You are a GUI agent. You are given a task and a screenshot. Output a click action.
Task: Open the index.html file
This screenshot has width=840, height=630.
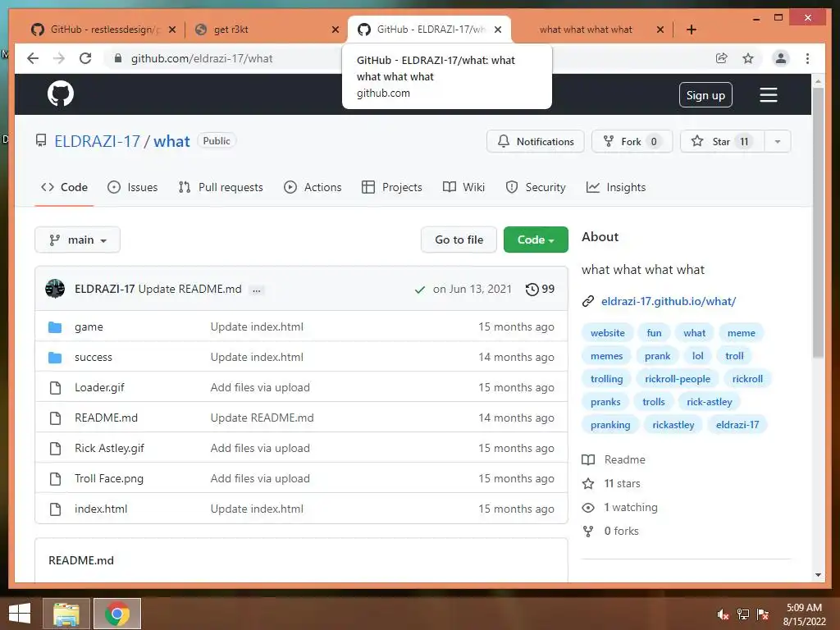[101, 509]
